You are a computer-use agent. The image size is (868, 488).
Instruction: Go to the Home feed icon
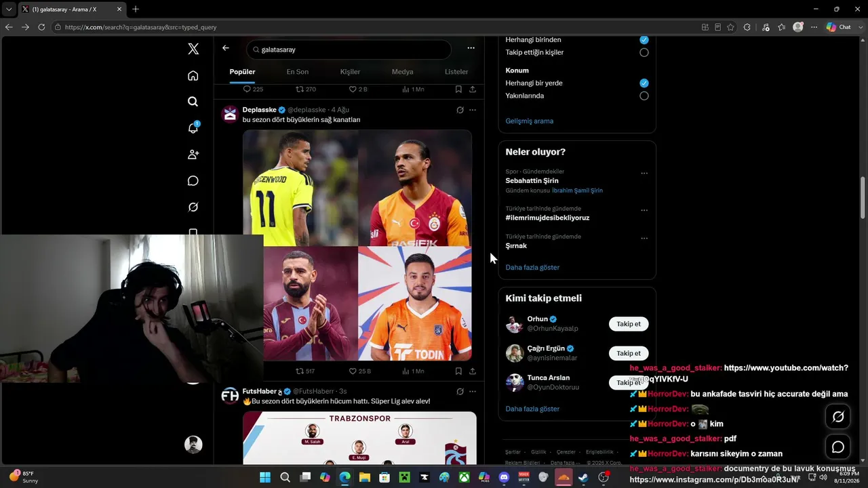pyautogui.click(x=193, y=75)
